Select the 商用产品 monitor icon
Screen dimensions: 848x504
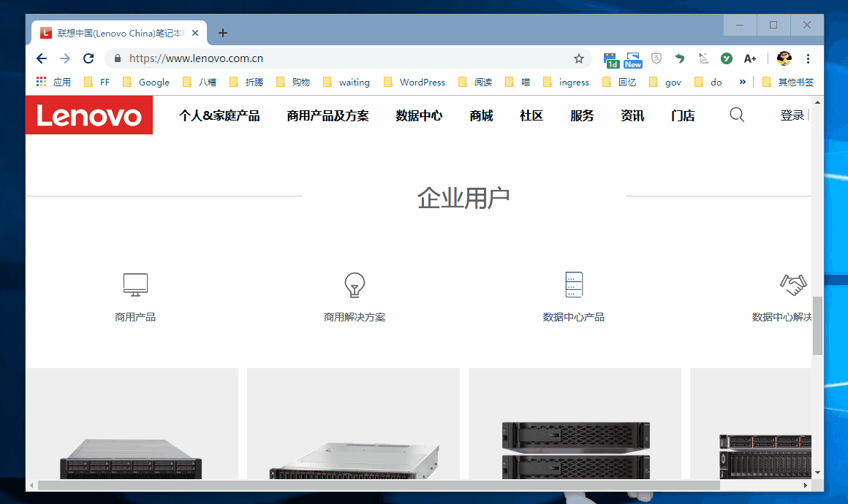pyautogui.click(x=135, y=285)
